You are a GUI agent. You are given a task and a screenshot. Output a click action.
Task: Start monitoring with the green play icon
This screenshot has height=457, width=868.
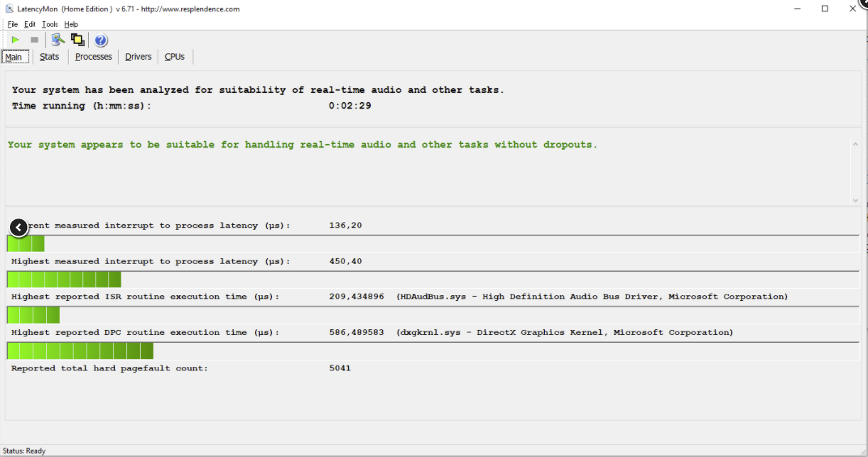tap(15, 40)
